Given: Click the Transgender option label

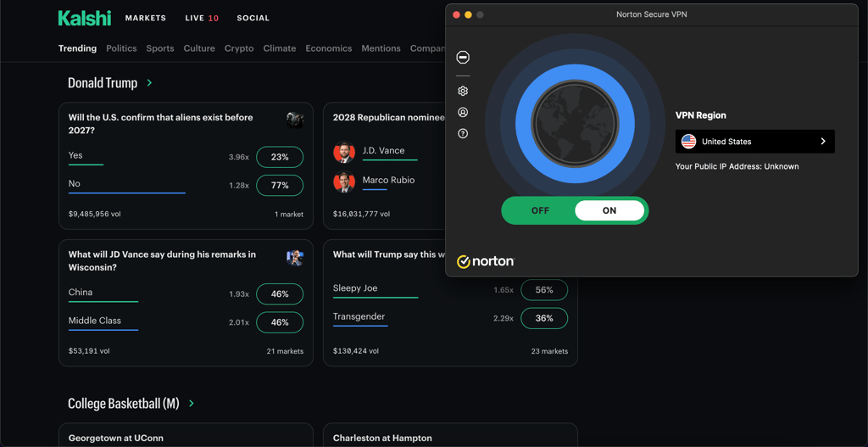Looking at the screenshot, I should coord(359,317).
